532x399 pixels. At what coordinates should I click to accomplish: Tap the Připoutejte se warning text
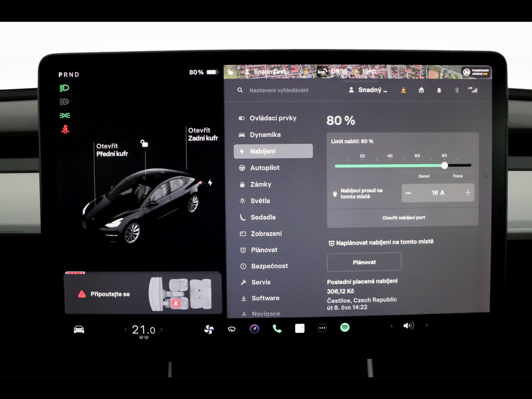(x=110, y=294)
